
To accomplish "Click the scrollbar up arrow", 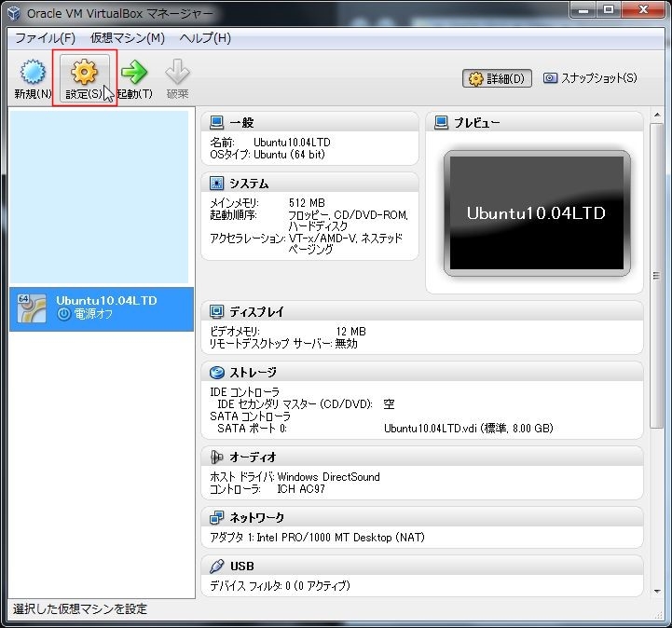I will tap(656, 116).
